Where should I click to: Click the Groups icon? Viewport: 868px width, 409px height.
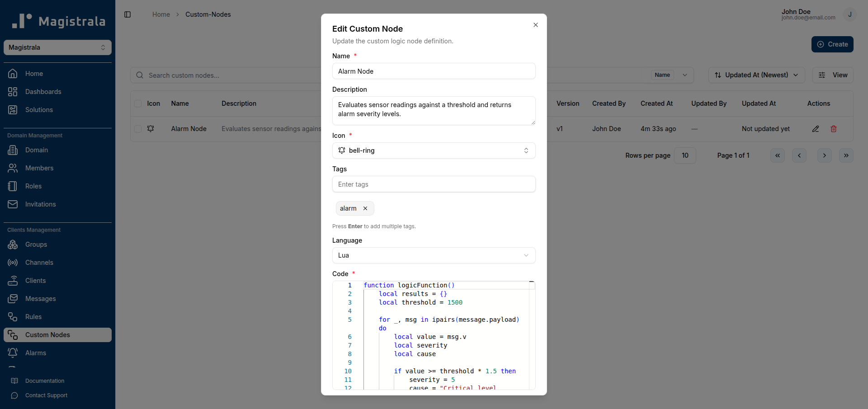13,244
